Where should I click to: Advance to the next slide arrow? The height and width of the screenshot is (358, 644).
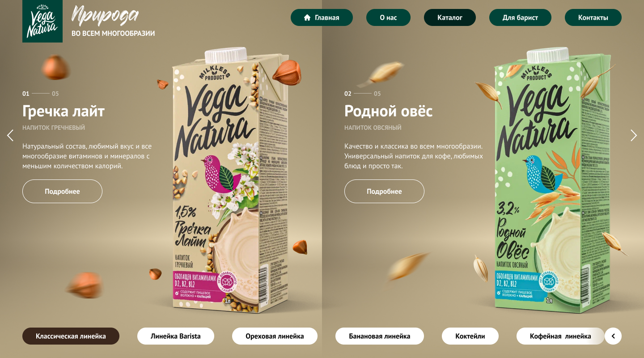tap(634, 136)
